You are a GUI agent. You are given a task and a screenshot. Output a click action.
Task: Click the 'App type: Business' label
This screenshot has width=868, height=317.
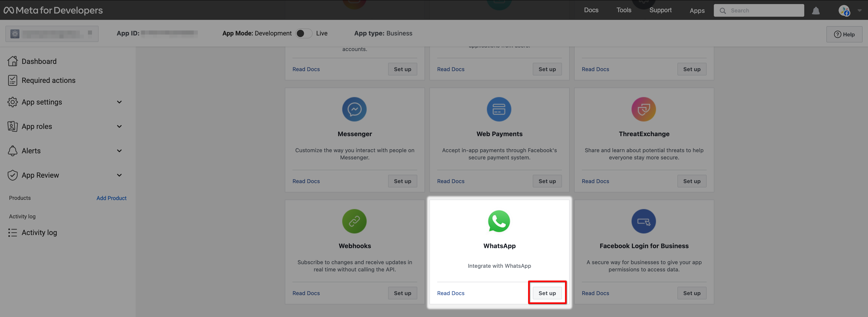pyautogui.click(x=383, y=33)
